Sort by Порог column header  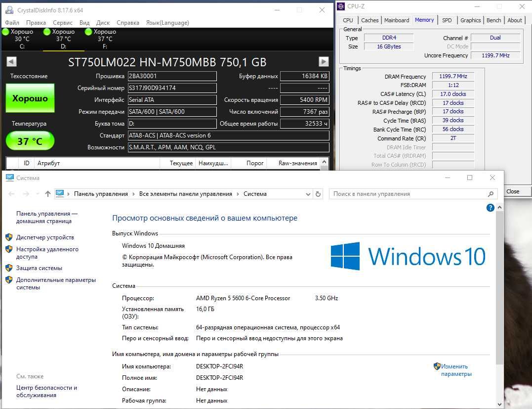(248, 163)
